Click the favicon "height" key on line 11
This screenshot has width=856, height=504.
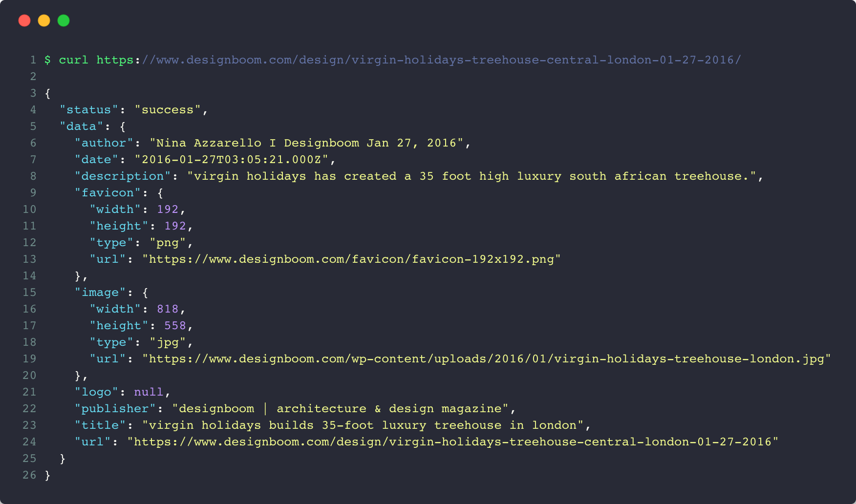pos(119,226)
